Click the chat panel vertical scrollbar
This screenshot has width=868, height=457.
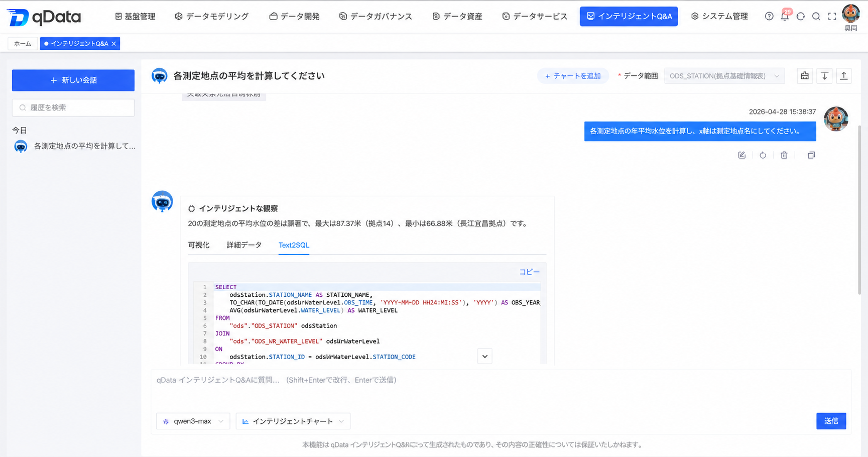(859, 209)
